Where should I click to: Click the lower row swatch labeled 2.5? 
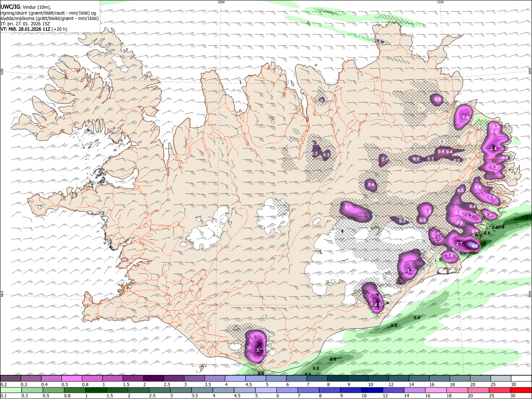click(160, 390)
